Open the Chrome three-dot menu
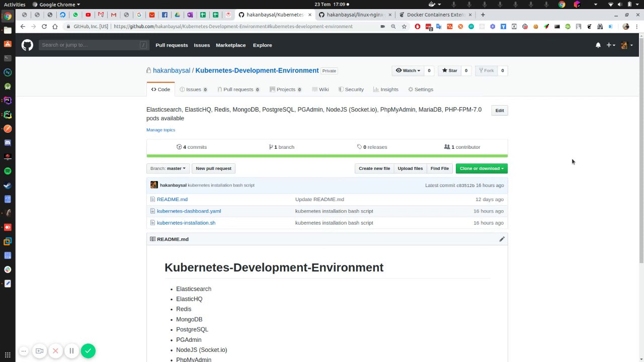Screen dimensions: 644x362 tap(637, 26)
